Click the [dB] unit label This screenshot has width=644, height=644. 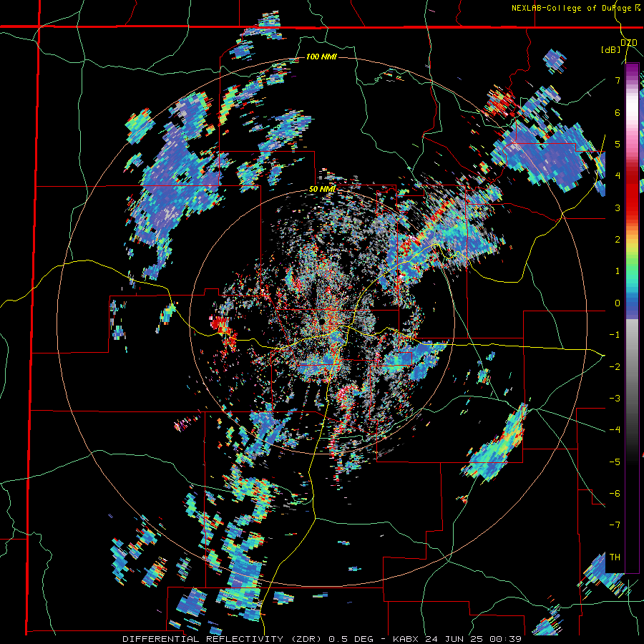611,50
